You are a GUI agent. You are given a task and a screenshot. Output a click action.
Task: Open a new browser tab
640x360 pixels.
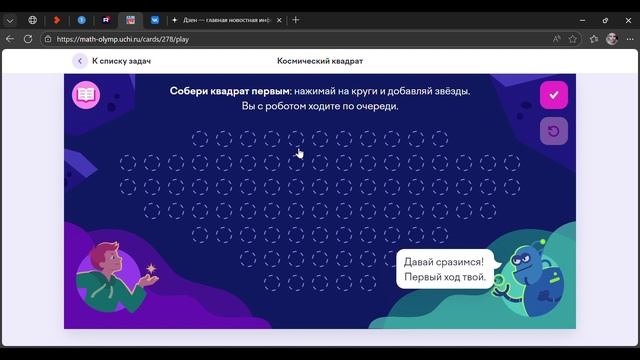[x=296, y=20]
